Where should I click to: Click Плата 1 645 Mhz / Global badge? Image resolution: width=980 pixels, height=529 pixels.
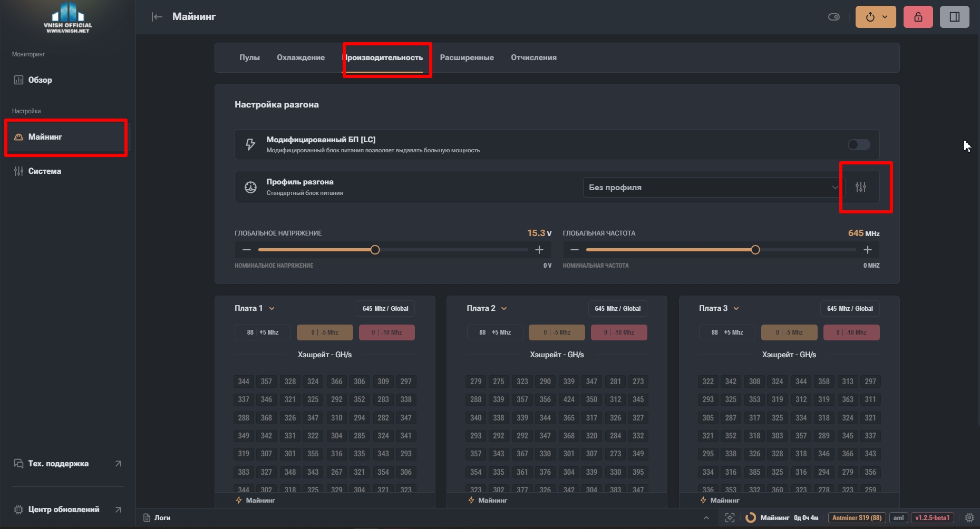tap(385, 309)
